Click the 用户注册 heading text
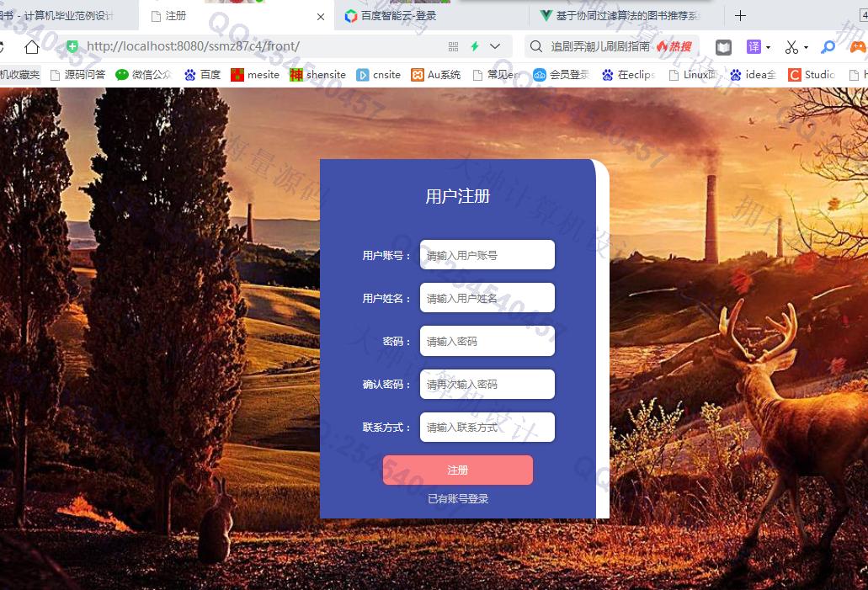Viewport: 868px width, 590px height. click(458, 196)
